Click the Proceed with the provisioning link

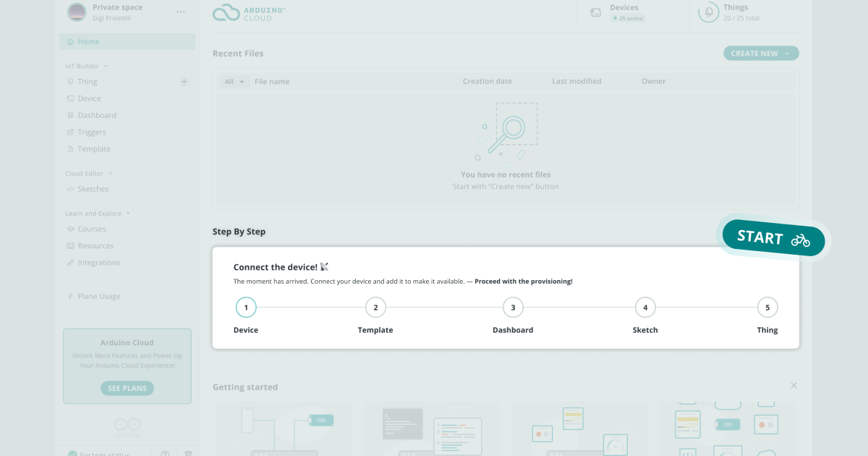click(524, 282)
